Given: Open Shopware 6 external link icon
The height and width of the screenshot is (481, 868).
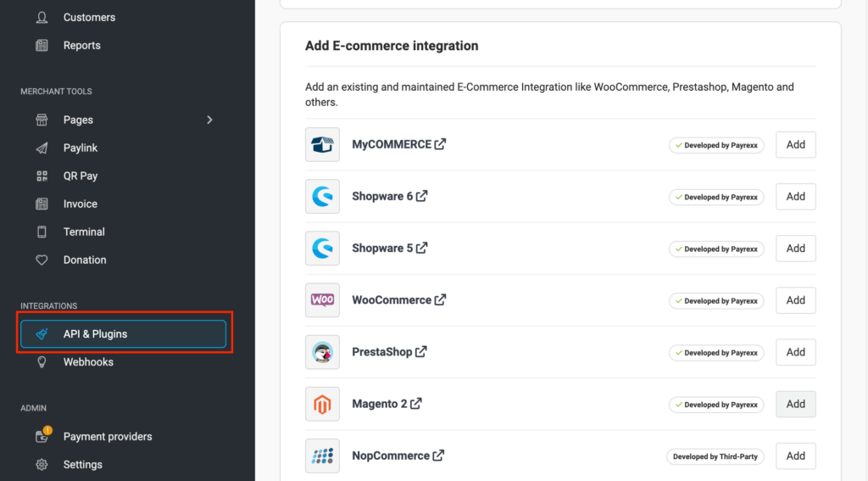Looking at the screenshot, I should (422, 196).
